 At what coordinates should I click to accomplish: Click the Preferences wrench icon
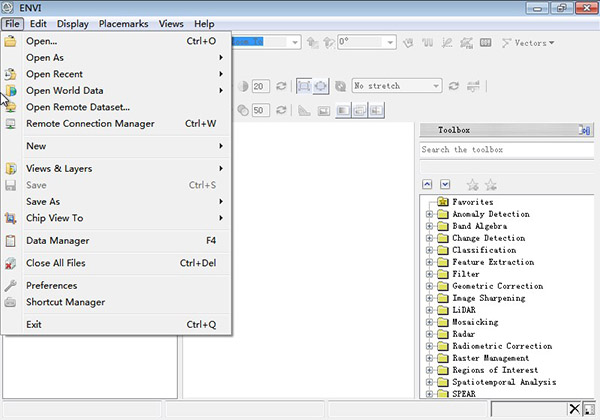point(10,285)
